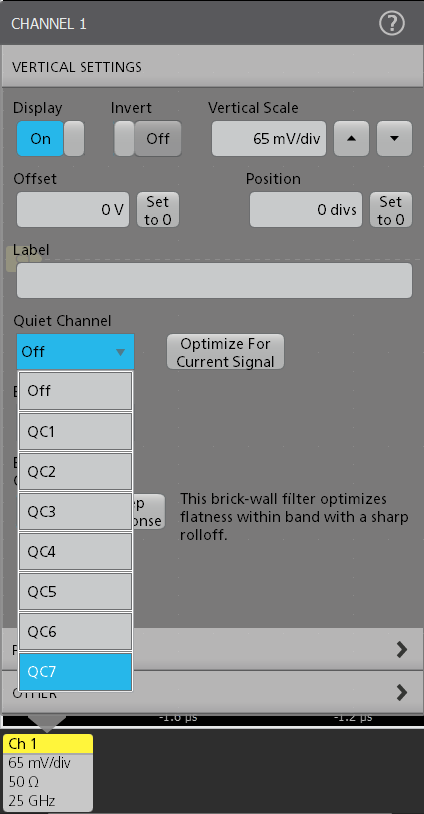Click the Offset 0 V field
424x814 pixels.
pyautogui.click(x=73, y=210)
